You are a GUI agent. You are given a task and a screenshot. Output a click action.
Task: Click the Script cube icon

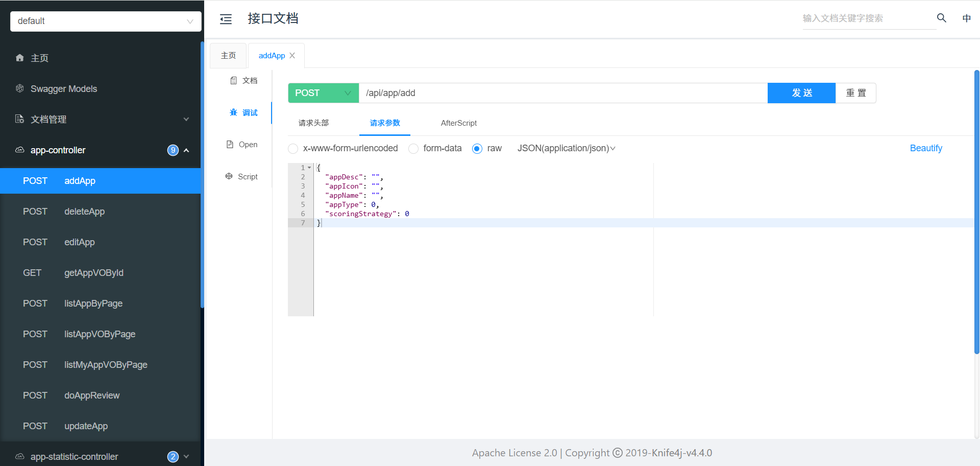tap(229, 176)
